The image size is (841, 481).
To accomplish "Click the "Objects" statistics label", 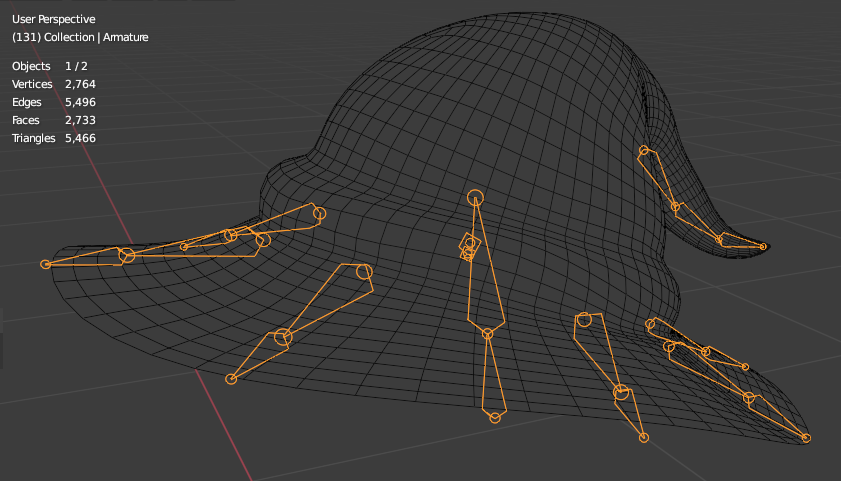I will [31, 66].
